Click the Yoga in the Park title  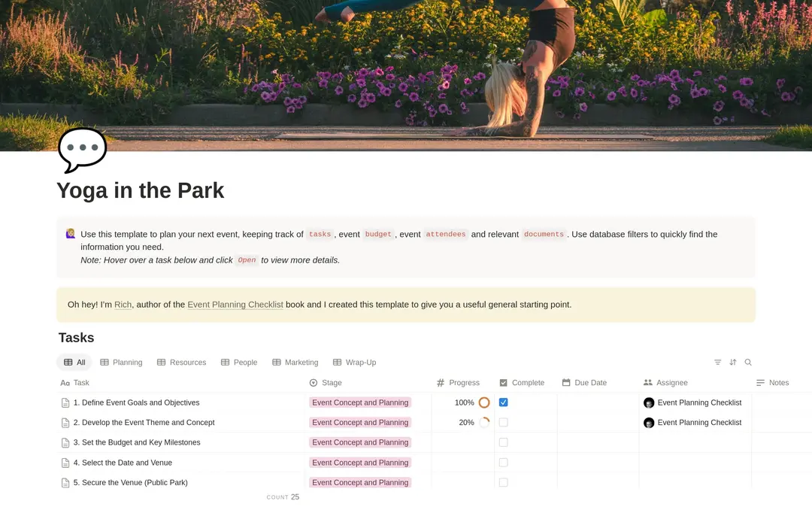(x=141, y=190)
